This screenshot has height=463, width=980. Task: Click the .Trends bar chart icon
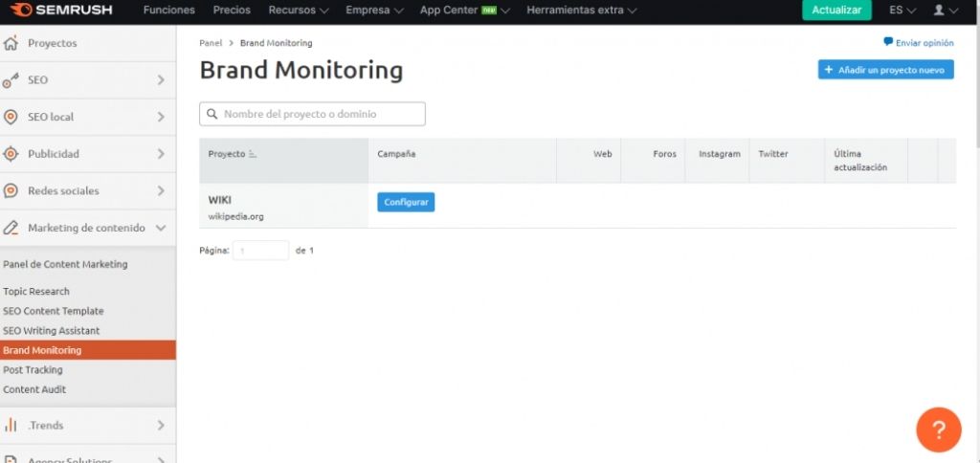(11, 425)
